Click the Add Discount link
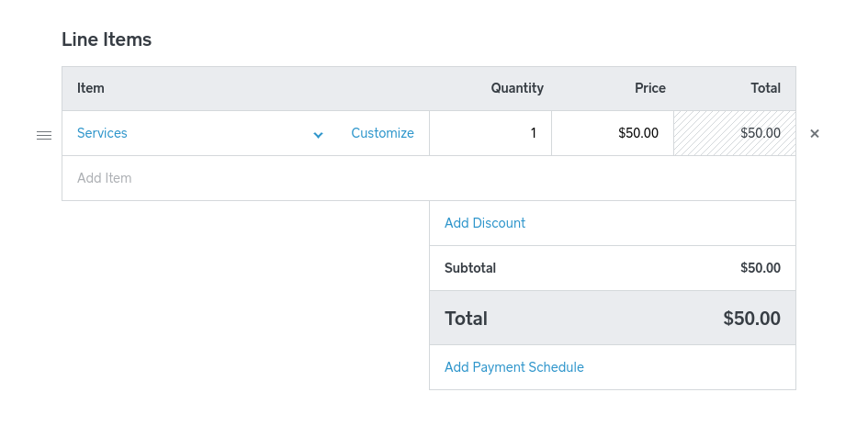The image size is (868, 426). [x=485, y=223]
